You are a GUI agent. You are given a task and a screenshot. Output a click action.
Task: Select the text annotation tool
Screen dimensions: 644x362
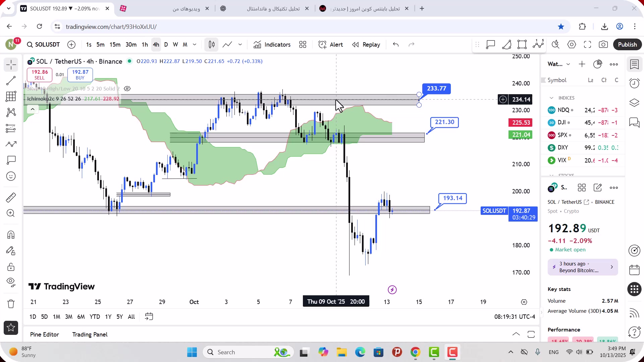point(11,160)
